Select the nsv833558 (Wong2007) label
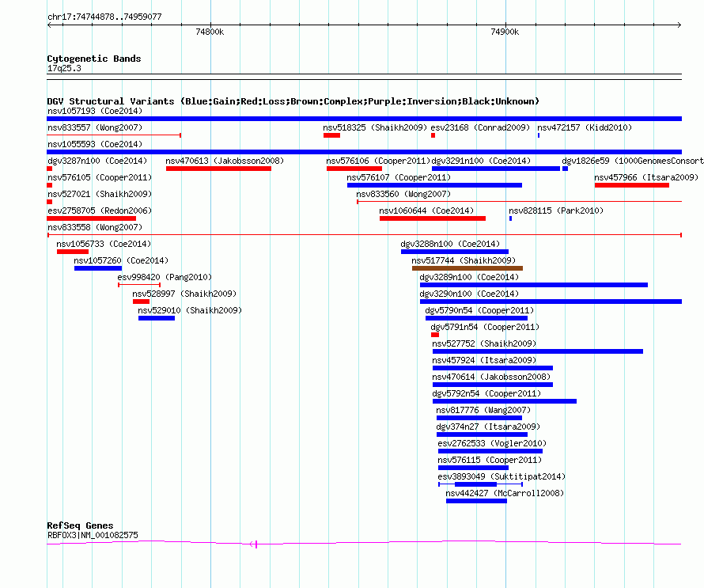 click(95, 227)
